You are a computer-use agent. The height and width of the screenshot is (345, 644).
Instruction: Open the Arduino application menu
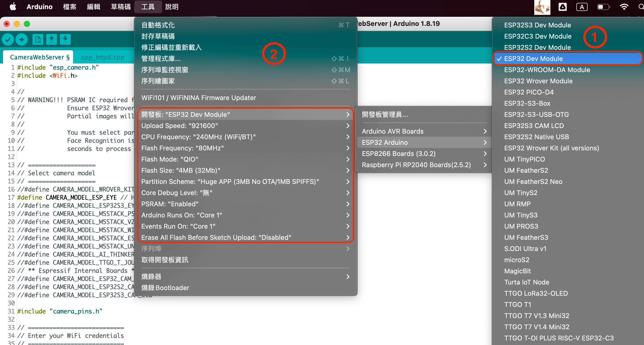pyautogui.click(x=39, y=7)
